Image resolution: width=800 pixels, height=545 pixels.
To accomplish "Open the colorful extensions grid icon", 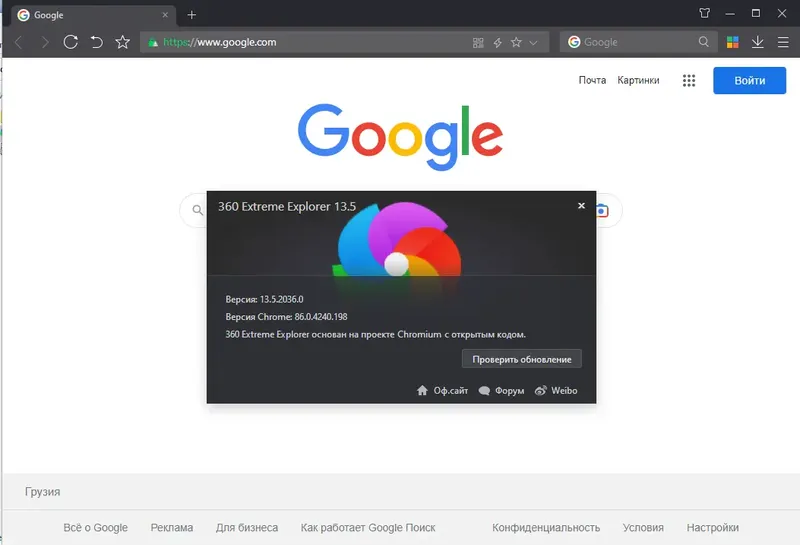I will [x=733, y=42].
